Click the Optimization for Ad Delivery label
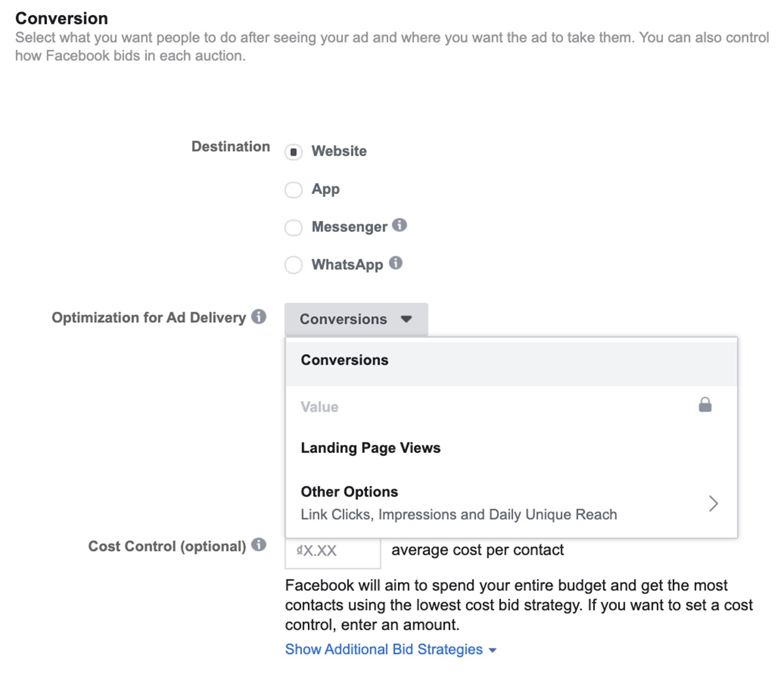The image size is (784, 677). 148,318
